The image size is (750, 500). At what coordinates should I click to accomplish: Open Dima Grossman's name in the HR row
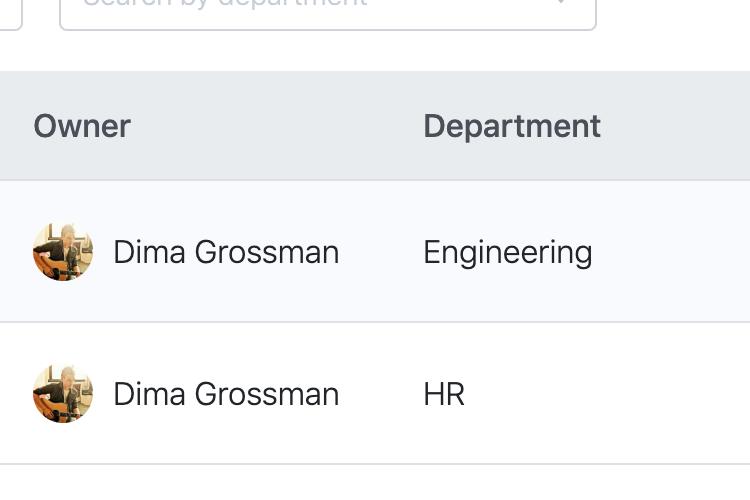click(226, 394)
